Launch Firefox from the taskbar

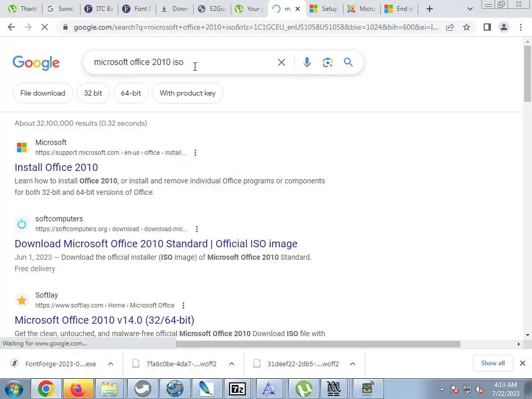(x=78, y=389)
